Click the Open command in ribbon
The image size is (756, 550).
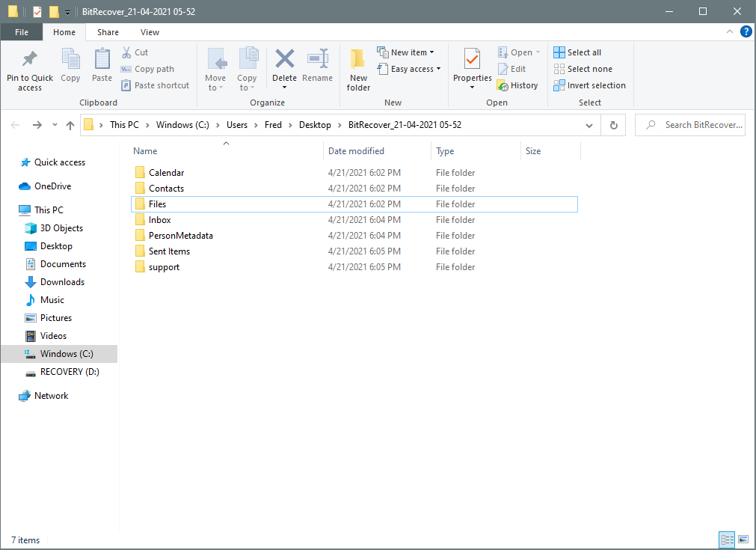coord(519,52)
